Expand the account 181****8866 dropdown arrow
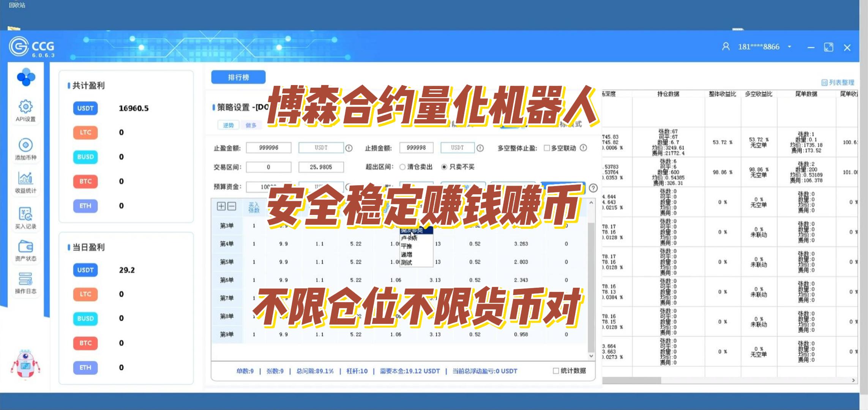Viewport: 868px width, 410px height. (789, 47)
